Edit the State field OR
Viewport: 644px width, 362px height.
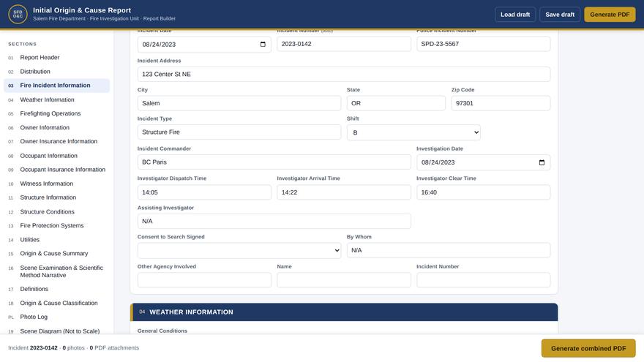(396, 103)
